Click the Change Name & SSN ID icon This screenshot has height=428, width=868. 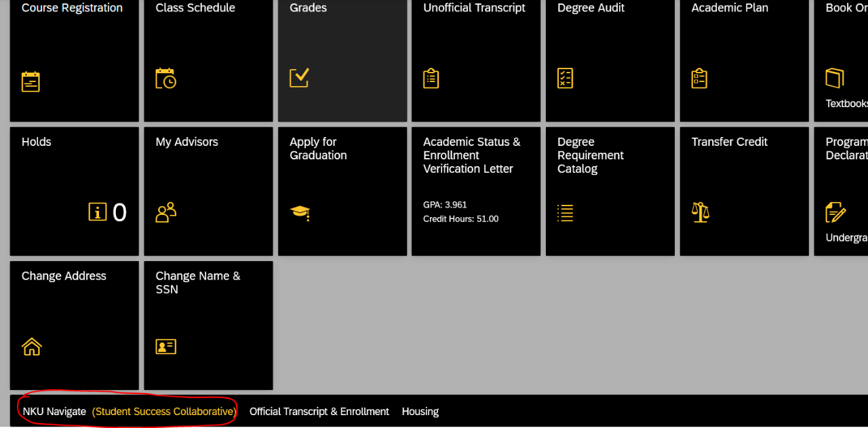pyautogui.click(x=165, y=346)
